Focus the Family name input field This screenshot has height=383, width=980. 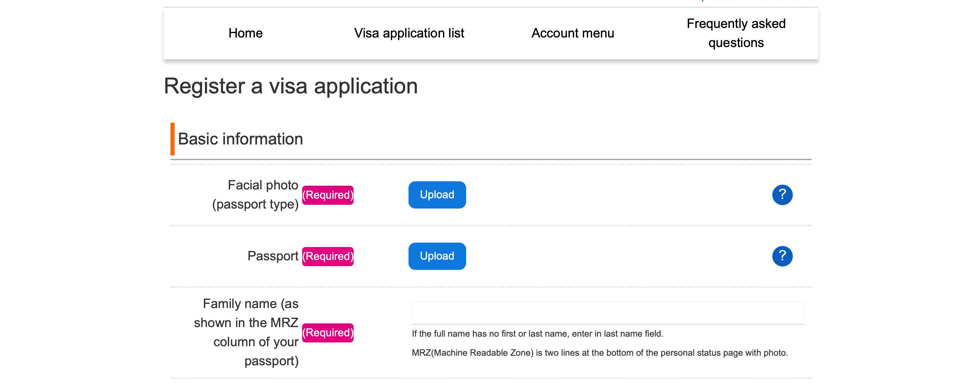pos(608,313)
